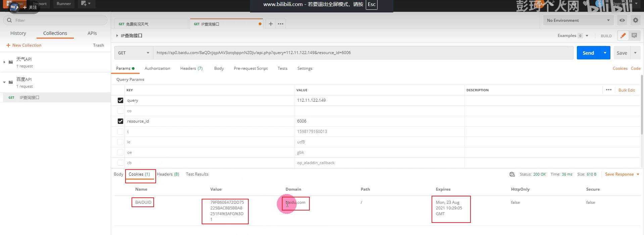
Task: Open tab options three-dot menu
Action: [281, 24]
